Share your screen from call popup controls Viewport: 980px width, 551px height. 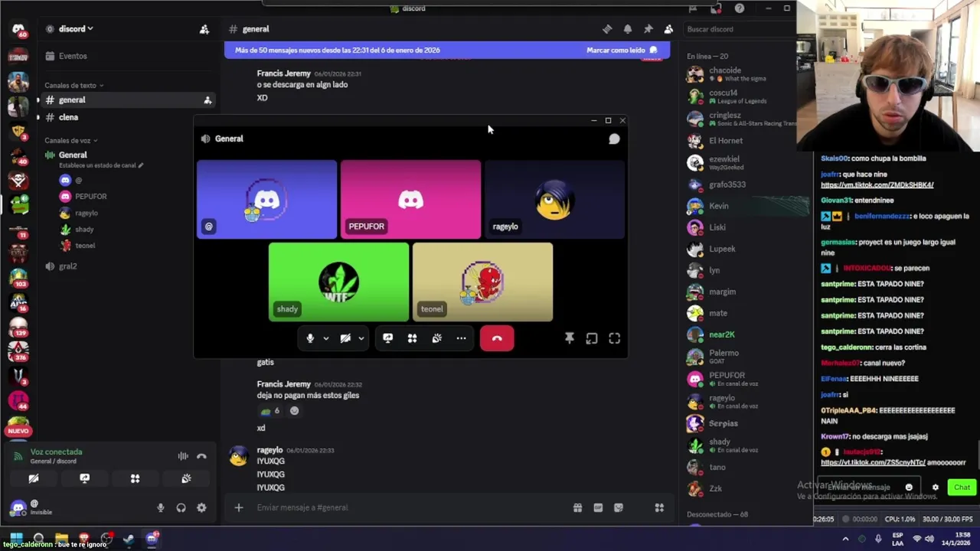[x=387, y=338]
